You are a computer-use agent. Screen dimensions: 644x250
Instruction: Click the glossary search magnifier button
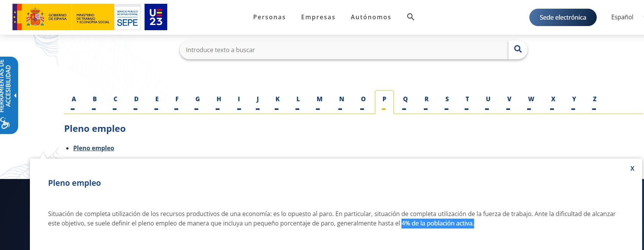coord(518,49)
